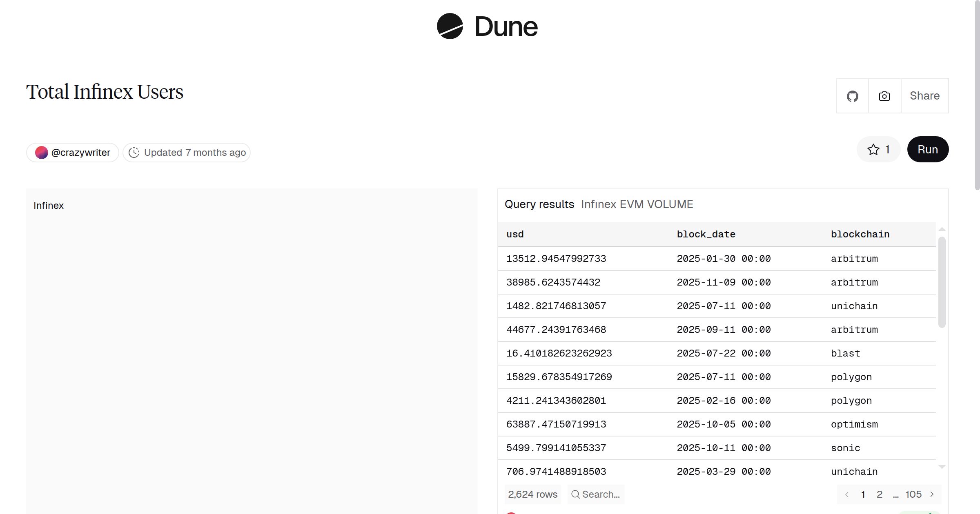Open the GitHub icon link
The height and width of the screenshot is (514, 980).
coord(852,96)
